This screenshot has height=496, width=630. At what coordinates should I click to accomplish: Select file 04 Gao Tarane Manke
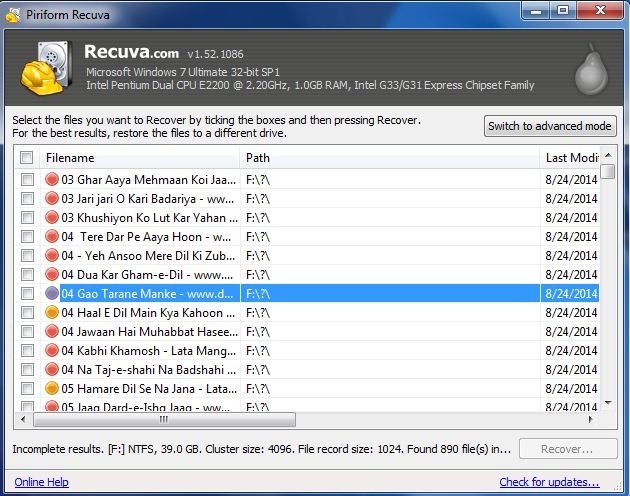tap(147, 294)
